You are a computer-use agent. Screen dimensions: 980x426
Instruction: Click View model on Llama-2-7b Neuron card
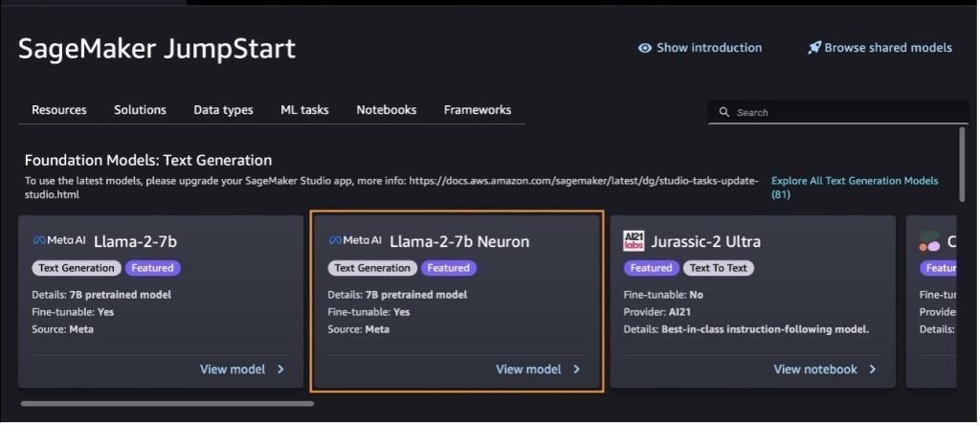[x=528, y=370]
